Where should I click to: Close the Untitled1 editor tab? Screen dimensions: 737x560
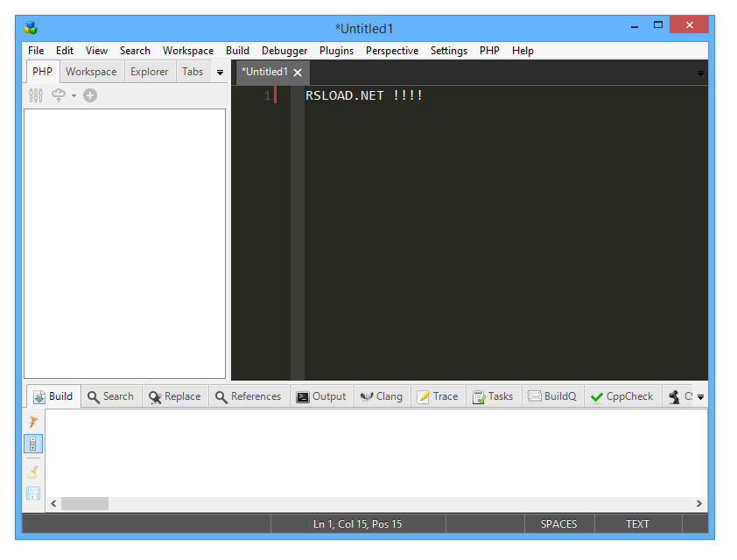[x=298, y=73]
